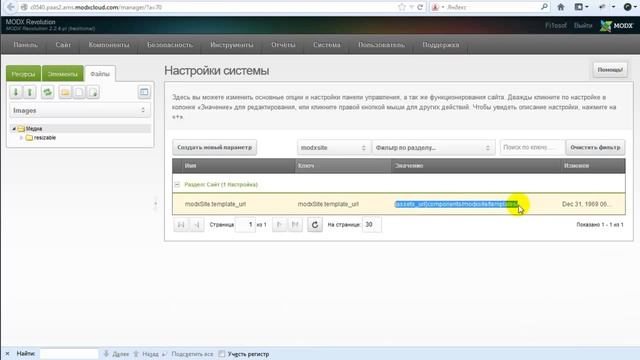
Task: Switch to the Элементы tab
Action: [x=62, y=74]
